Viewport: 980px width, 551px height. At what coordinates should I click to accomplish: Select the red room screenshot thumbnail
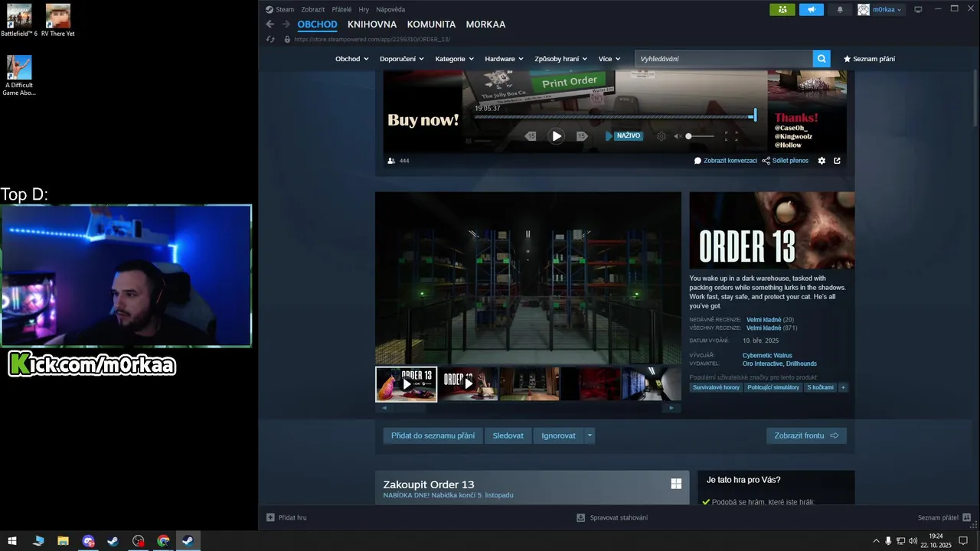pyautogui.click(x=591, y=384)
